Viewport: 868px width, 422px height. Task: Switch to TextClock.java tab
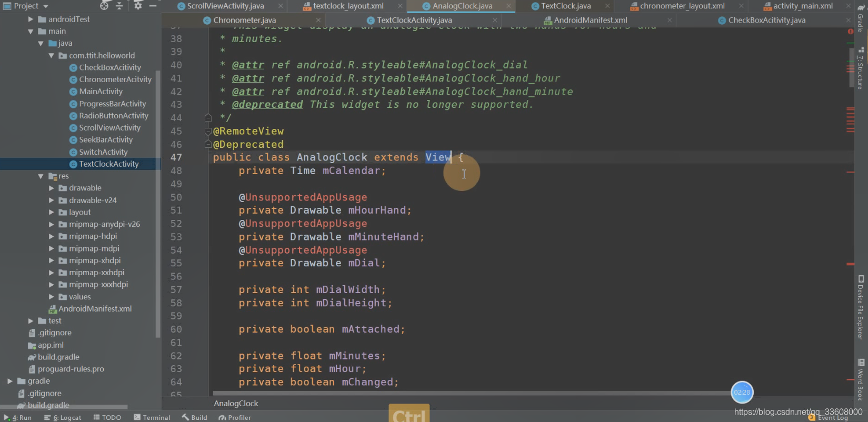pos(565,6)
